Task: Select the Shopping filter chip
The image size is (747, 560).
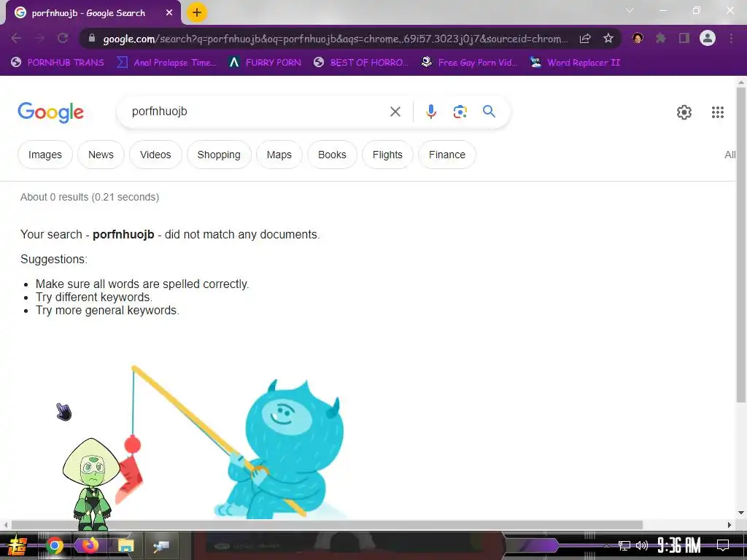Action: coord(219,155)
